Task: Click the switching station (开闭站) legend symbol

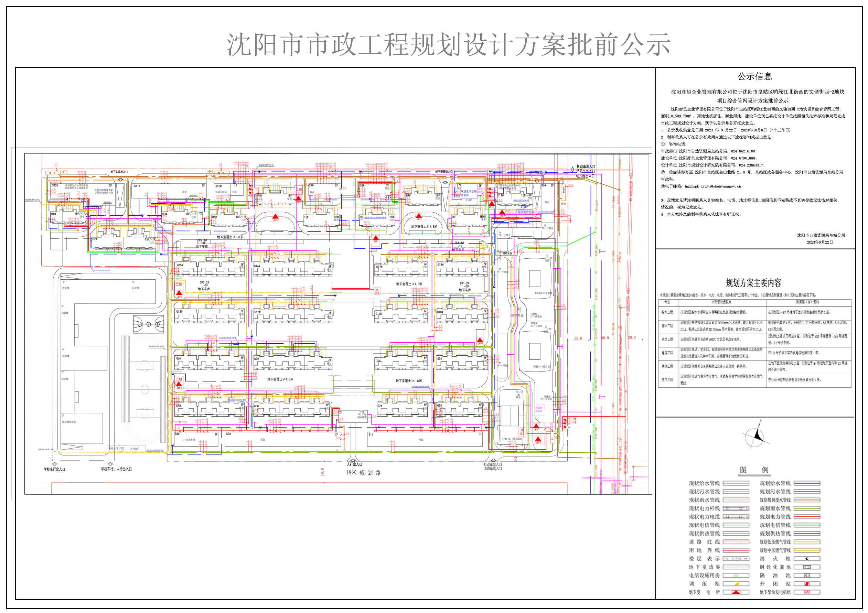Action: click(x=807, y=583)
